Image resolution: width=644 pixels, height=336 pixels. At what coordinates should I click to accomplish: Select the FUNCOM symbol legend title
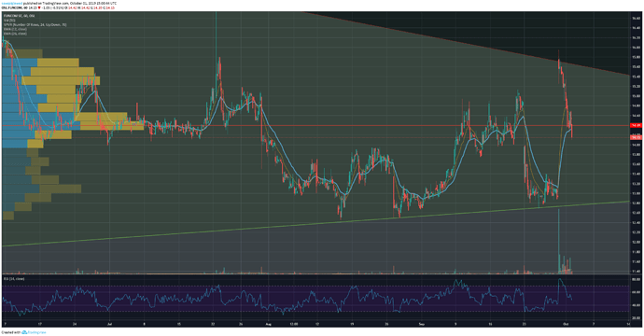pyautogui.click(x=20, y=16)
